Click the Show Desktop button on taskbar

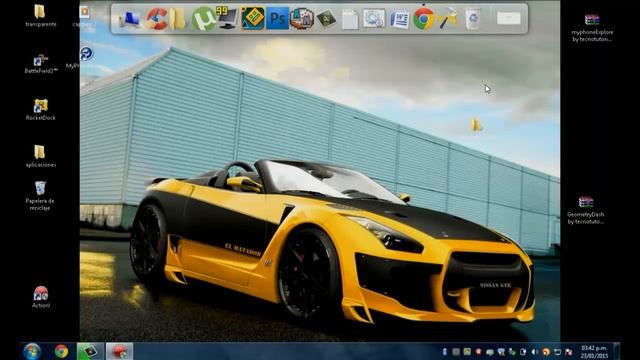[x=617, y=351]
